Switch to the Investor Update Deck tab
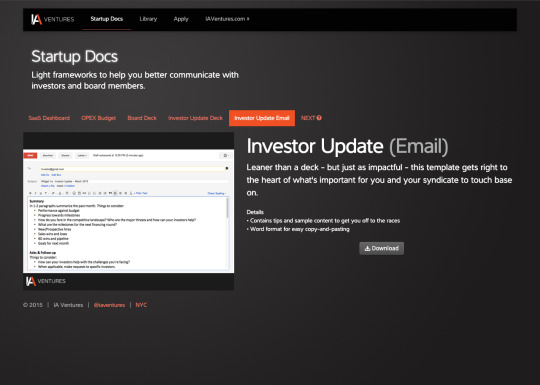 pos(195,118)
